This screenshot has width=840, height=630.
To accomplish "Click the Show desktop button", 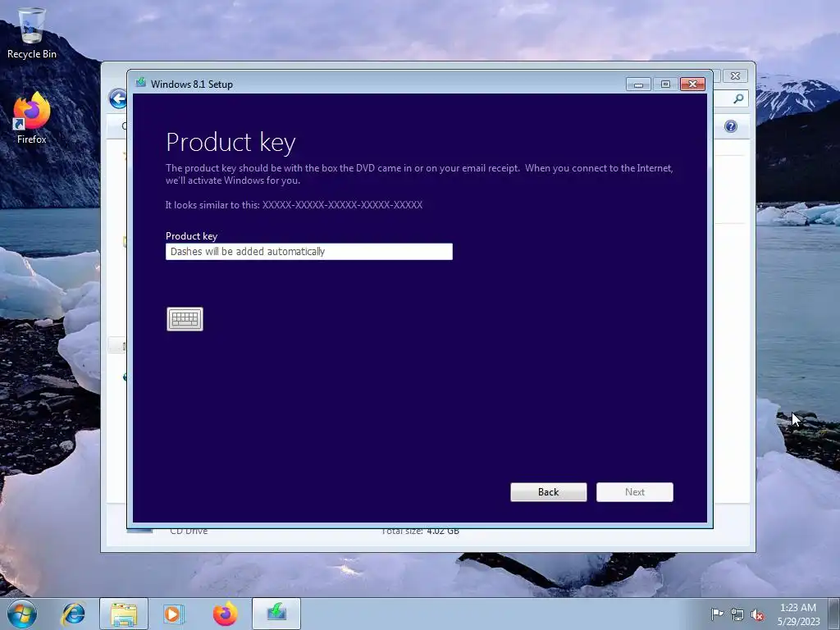I will 834,614.
